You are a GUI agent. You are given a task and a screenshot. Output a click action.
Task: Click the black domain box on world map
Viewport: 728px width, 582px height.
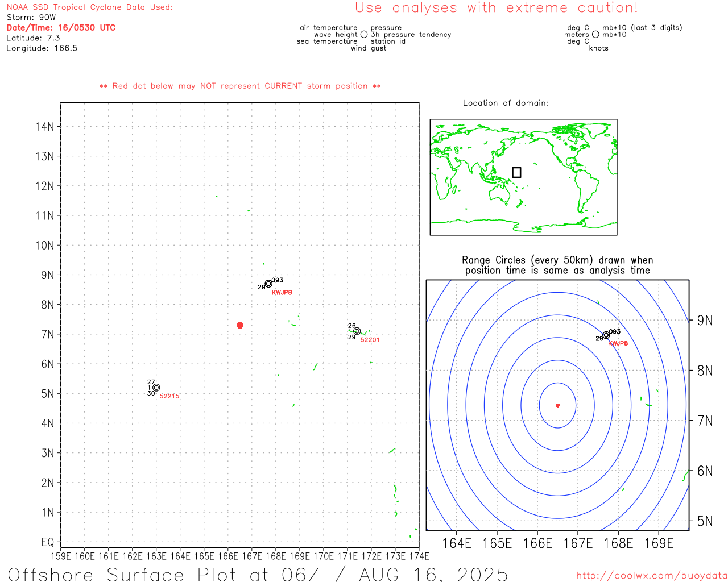tap(516, 172)
